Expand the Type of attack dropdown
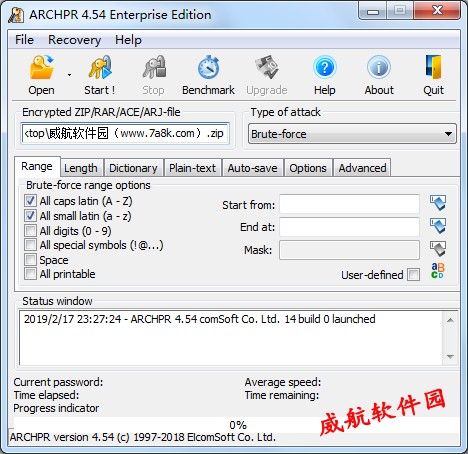The image size is (468, 454). click(x=352, y=134)
